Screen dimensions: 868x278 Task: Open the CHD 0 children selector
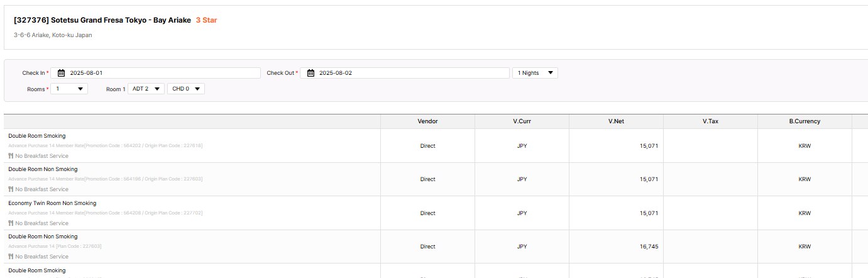(185, 89)
